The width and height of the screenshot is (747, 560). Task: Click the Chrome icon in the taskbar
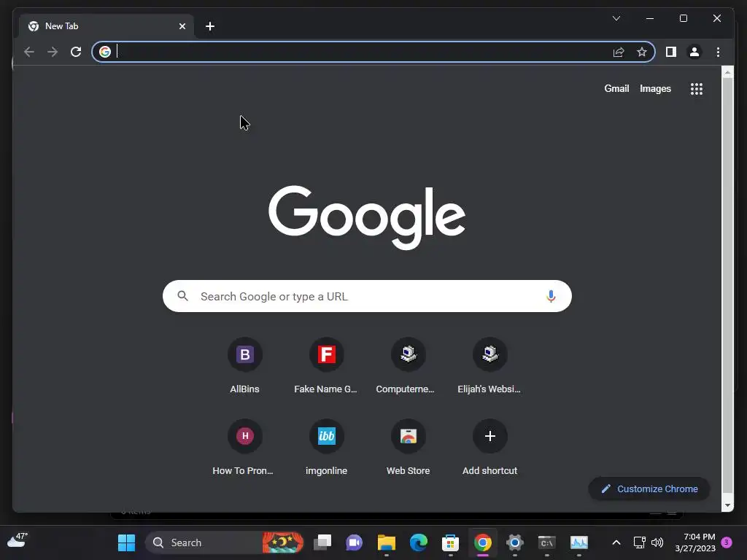[483, 542]
